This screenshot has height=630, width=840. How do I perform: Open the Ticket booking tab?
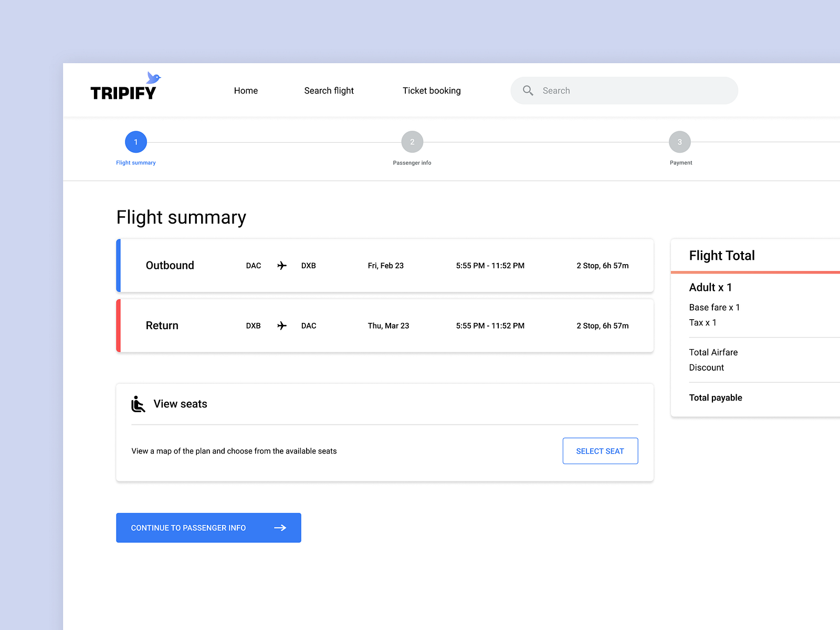[x=432, y=90]
